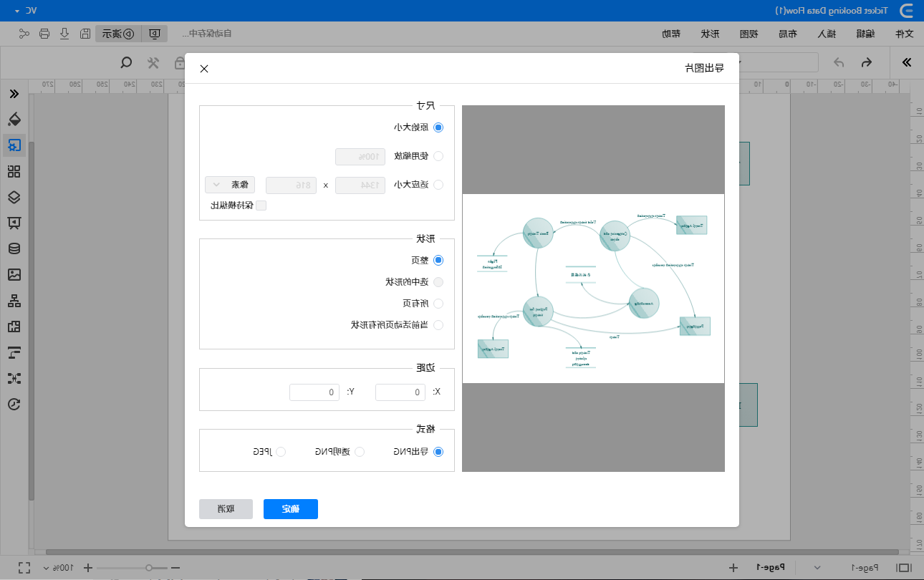Click the print icon
924x580 pixels.
pos(44,34)
